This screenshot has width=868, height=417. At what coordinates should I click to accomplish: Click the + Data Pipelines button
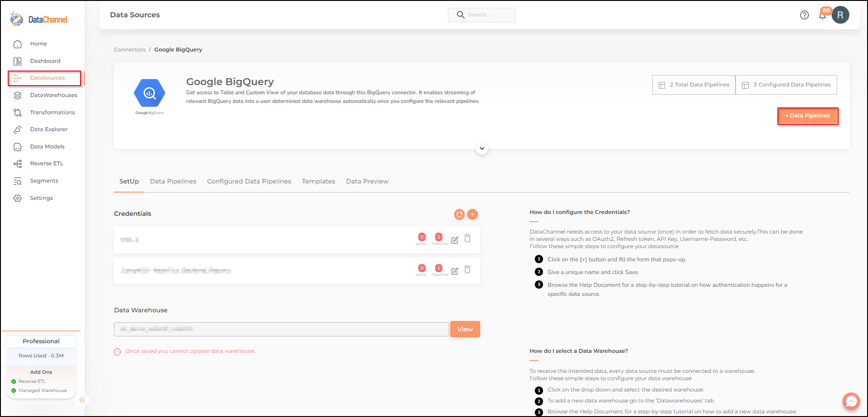pos(807,116)
